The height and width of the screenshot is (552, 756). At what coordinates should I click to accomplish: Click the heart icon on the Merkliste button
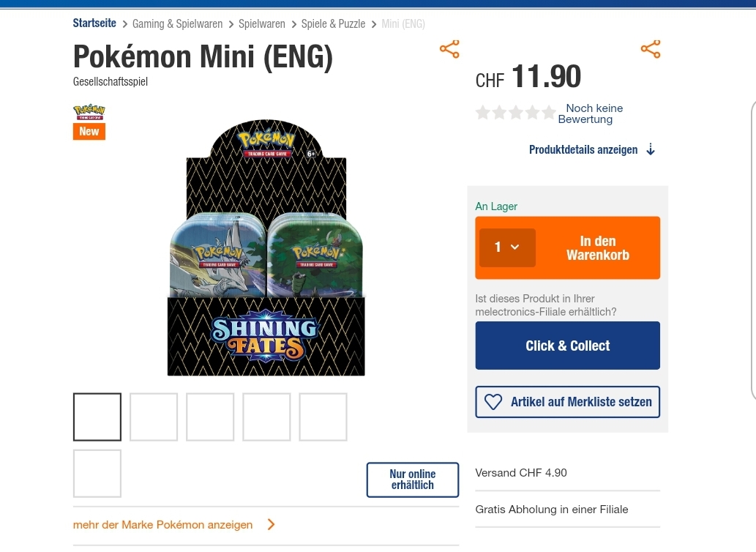493,402
